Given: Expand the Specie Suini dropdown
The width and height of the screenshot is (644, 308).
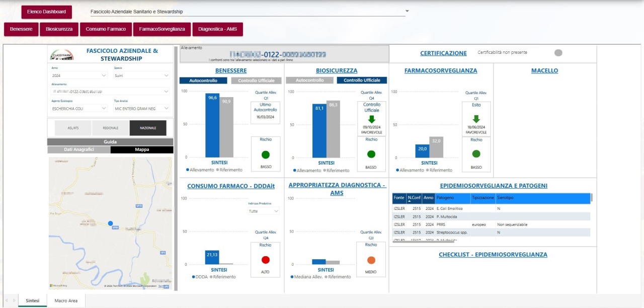Looking at the screenshot, I should point(142,75).
